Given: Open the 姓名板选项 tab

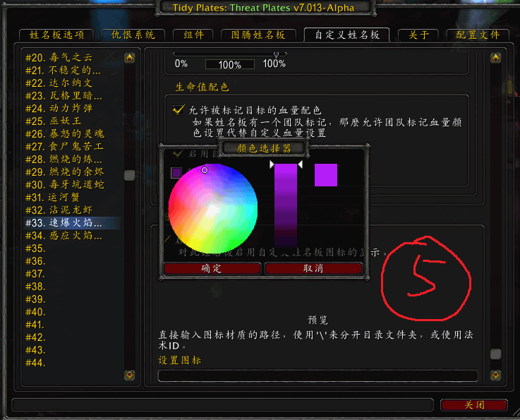Looking at the screenshot, I should pos(56,35).
